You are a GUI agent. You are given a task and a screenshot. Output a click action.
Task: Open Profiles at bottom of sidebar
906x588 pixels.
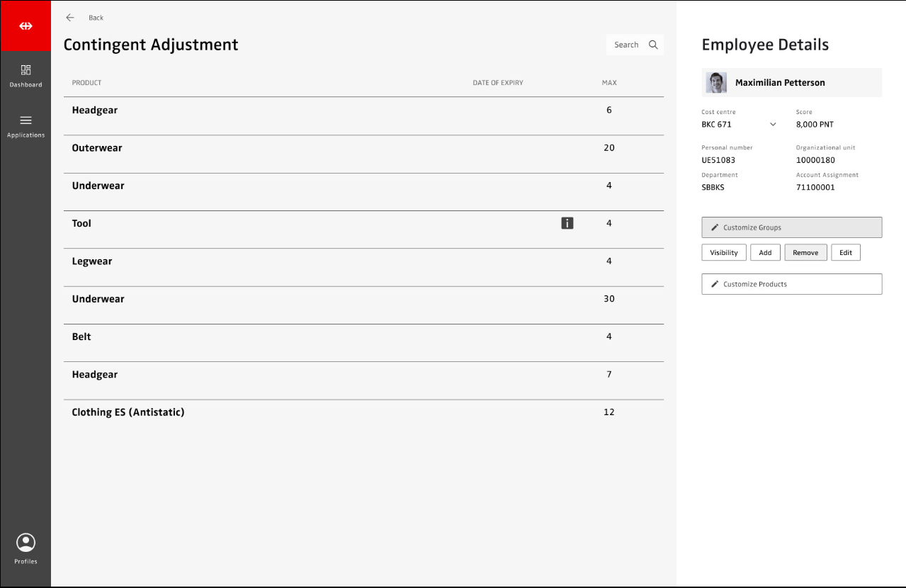(26, 548)
